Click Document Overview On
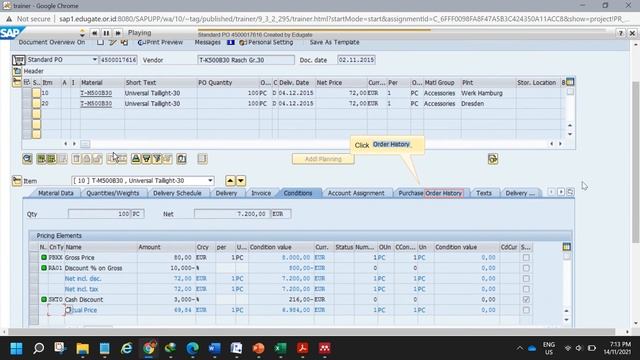 [52, 42]
